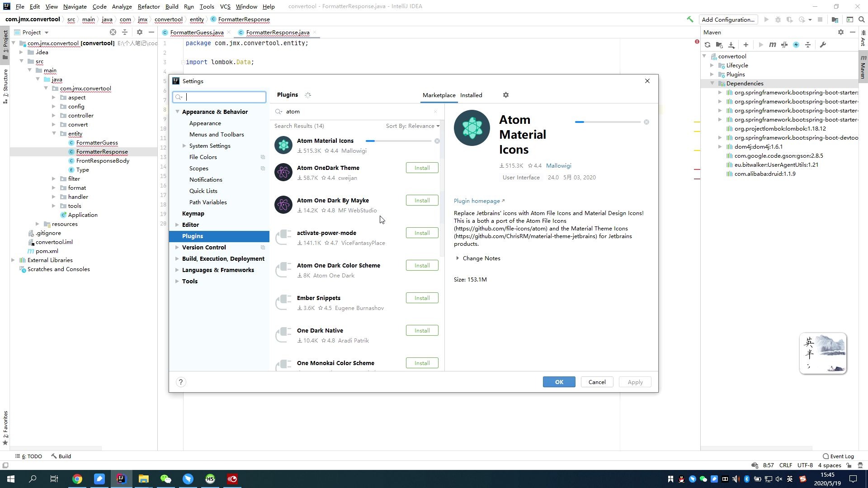Toggle Maven Skip Tests mode button
Viewport: 868px width, 488px height.
(x=796, y=45)
